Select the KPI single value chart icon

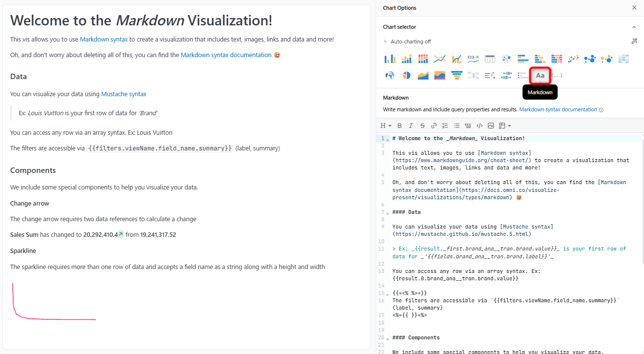coord(473,59)
